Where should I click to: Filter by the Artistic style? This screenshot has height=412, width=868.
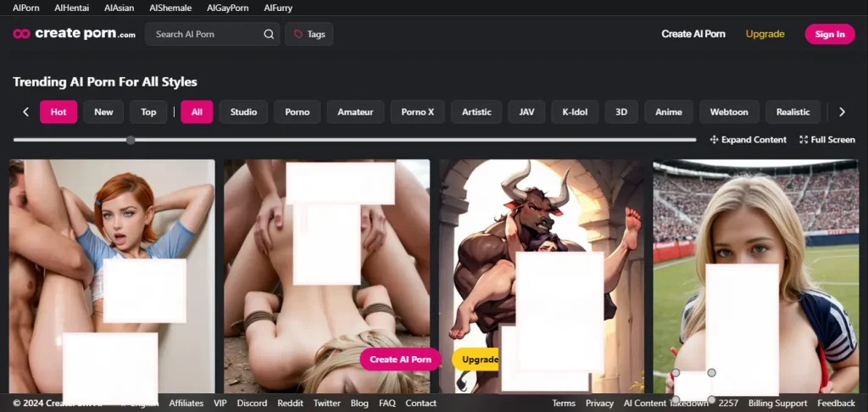point(476,112)
